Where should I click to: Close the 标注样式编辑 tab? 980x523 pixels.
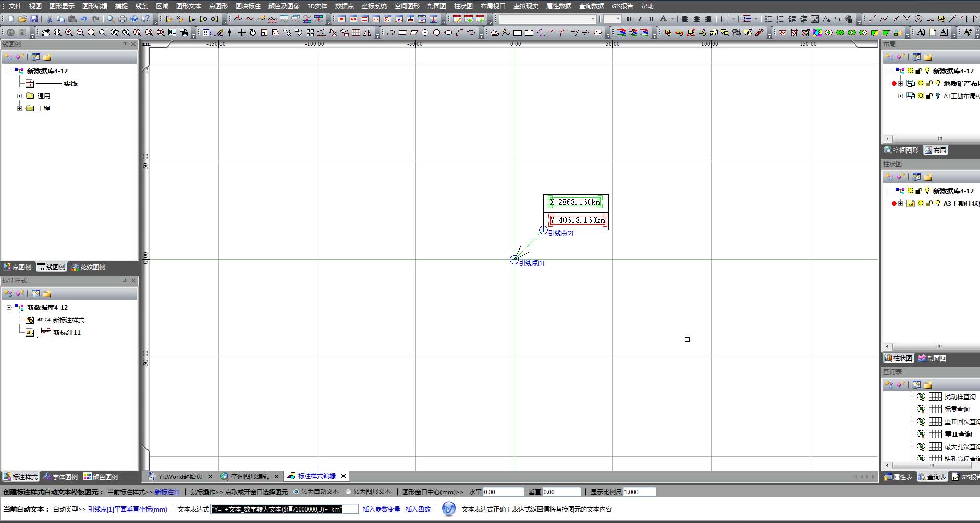[344, 476]
